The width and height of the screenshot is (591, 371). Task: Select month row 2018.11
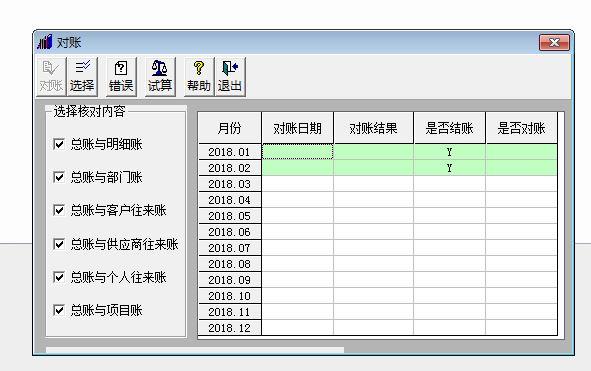coord(230,312)
